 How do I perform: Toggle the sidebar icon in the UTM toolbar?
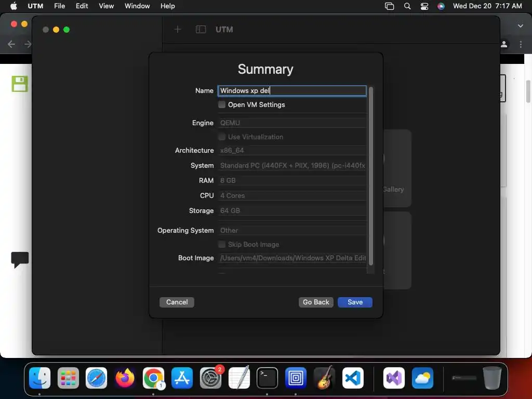201,30
